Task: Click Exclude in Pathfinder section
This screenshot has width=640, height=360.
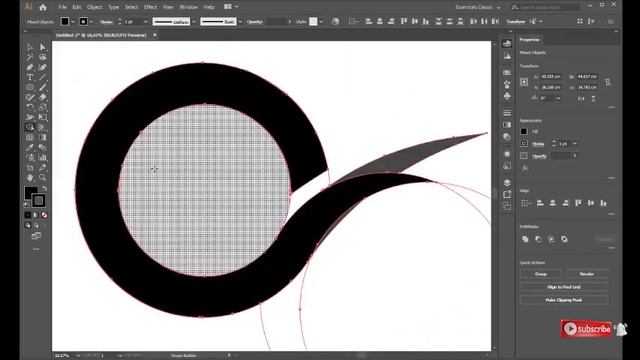Action: [x=564, y=239]
